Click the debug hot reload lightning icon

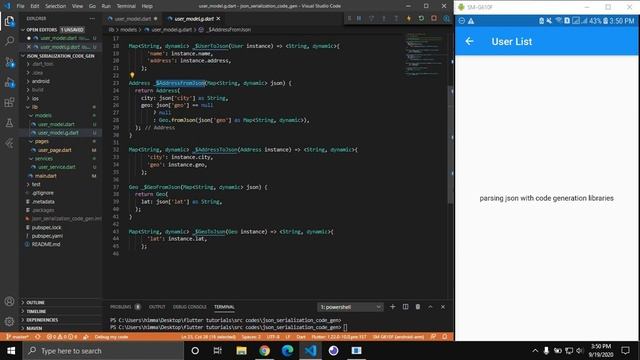point(408,18)
